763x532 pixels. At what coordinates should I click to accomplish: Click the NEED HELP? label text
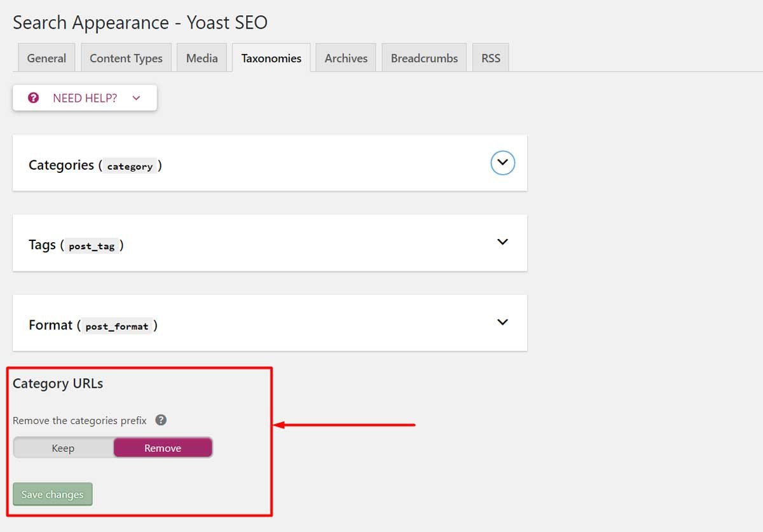85,98
